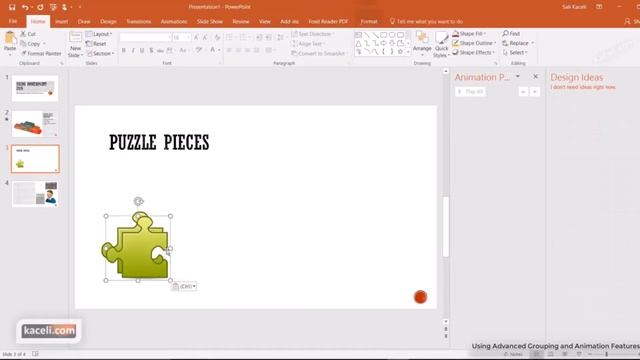Toggle Italic formatting
Image resolution: width=640 pixels, height=360 pixels.
pyautogui.click(x=133, y=50)
